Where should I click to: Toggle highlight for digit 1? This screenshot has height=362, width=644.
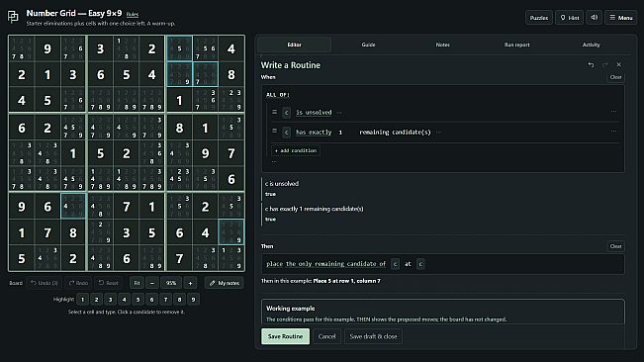coord(82,300)
